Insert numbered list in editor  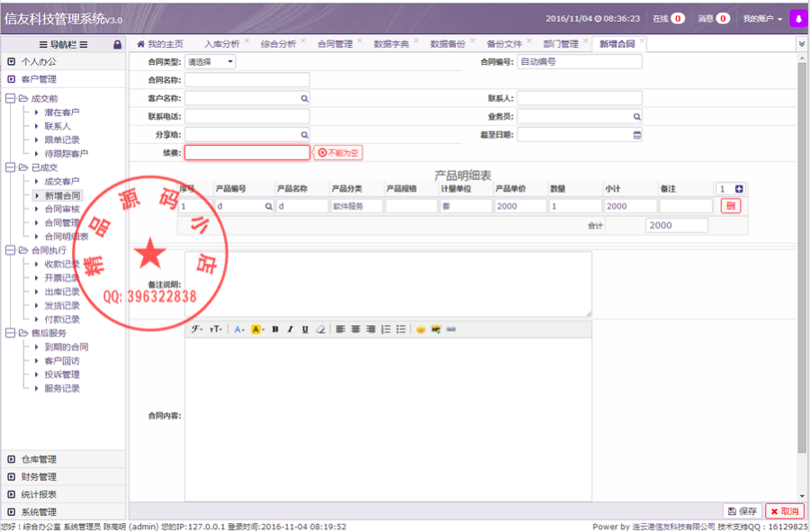(386, 329)
